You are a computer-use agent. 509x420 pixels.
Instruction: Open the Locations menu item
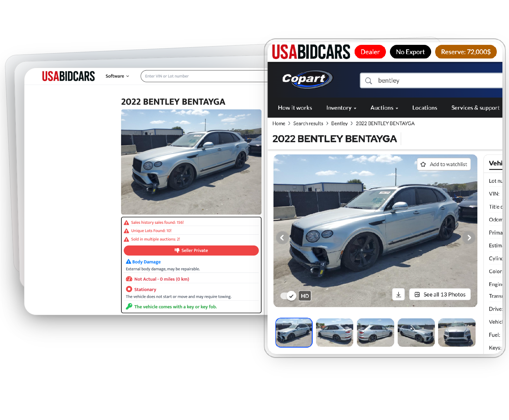(425, 108)
